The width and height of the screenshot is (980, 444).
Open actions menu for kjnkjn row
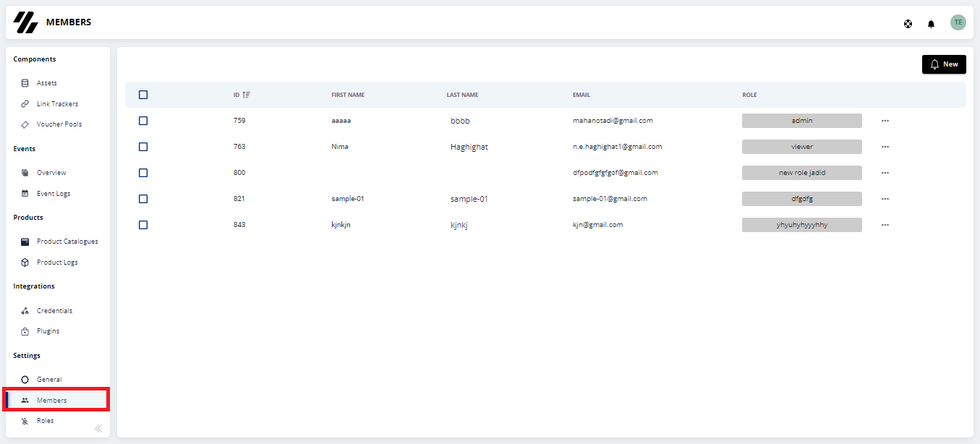pyautogui.click(x=885, y=225)
